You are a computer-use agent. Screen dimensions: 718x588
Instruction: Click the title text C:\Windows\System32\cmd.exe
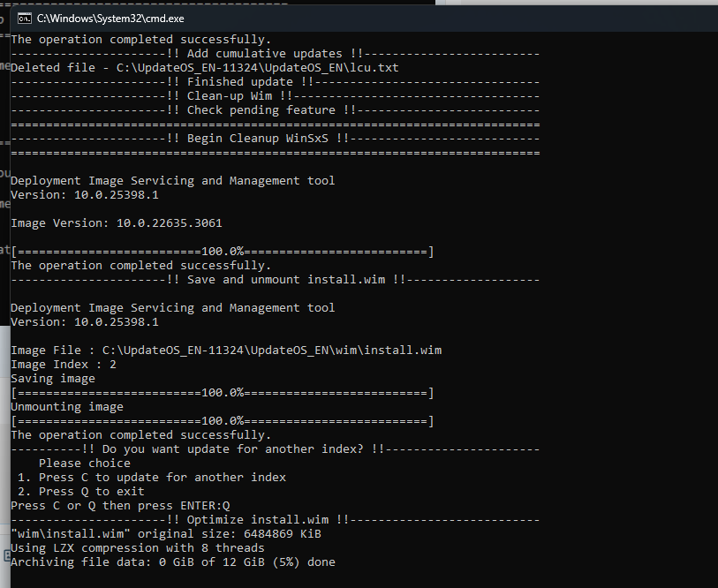[x=110, y=19]
